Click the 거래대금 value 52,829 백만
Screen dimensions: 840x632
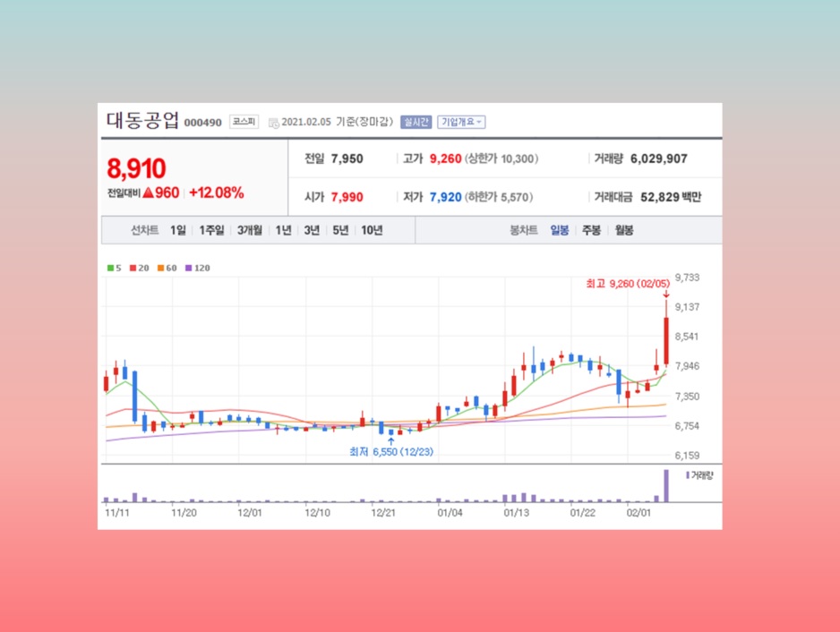(671, 197)
